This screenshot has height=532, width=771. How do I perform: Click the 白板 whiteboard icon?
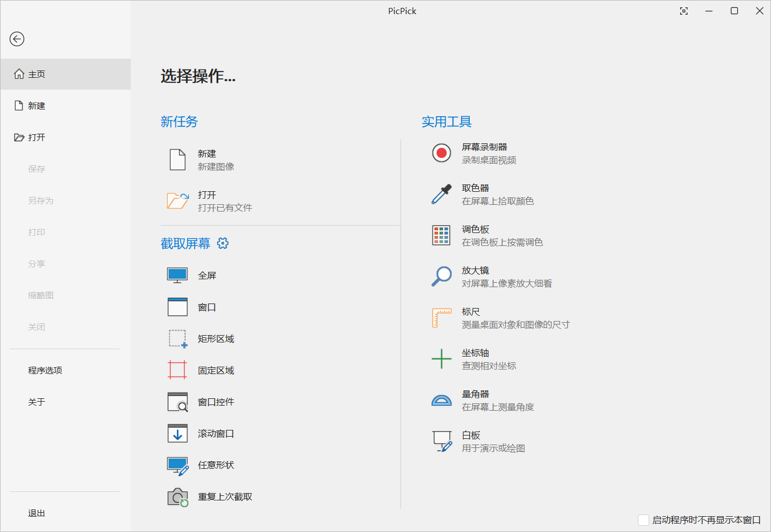[x=442, y=441]
